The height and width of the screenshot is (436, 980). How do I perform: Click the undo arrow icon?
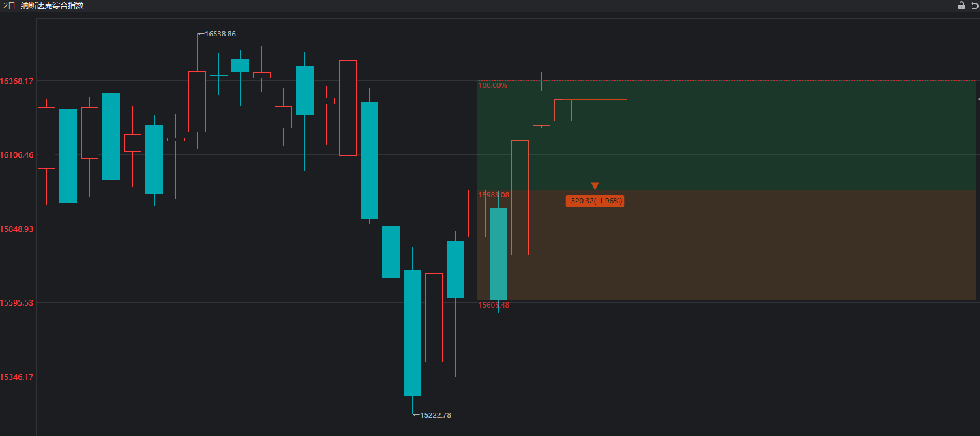(974, 6)
